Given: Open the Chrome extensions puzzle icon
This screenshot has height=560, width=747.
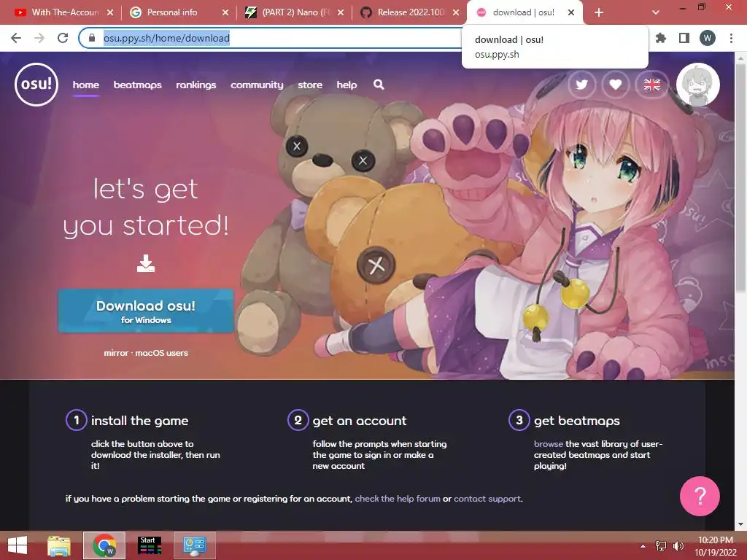Looking at the screenshot, I should pyautogui.click(x=661, y=38).
